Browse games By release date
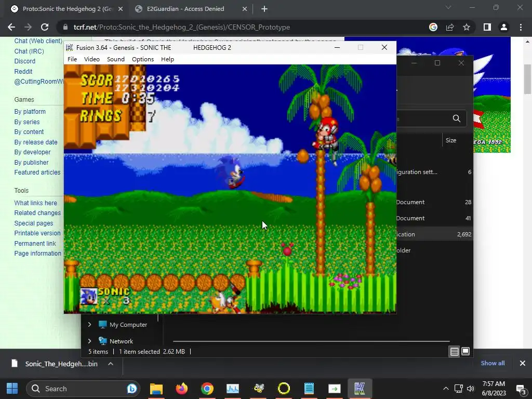The image size is (532, 399). click(36, 142)
